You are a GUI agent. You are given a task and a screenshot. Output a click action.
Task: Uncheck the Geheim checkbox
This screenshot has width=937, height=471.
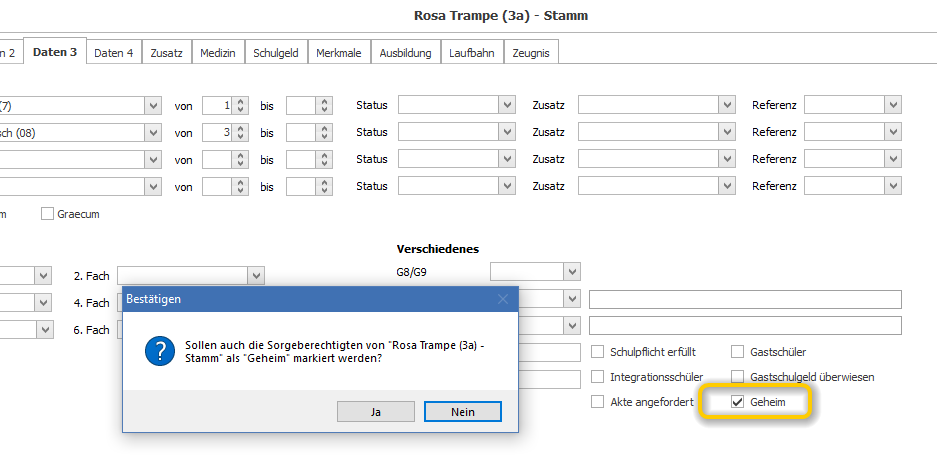(737, 402)
